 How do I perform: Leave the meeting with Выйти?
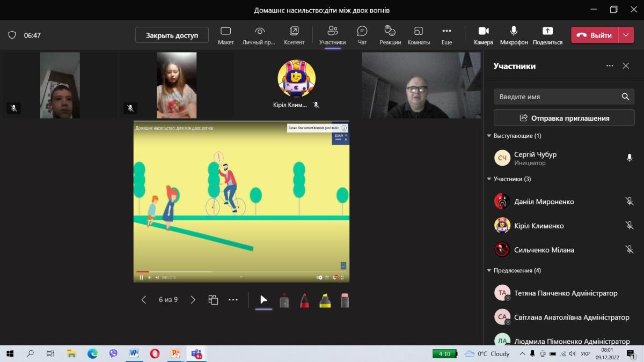pyautogui.click(x=595, y=35)
